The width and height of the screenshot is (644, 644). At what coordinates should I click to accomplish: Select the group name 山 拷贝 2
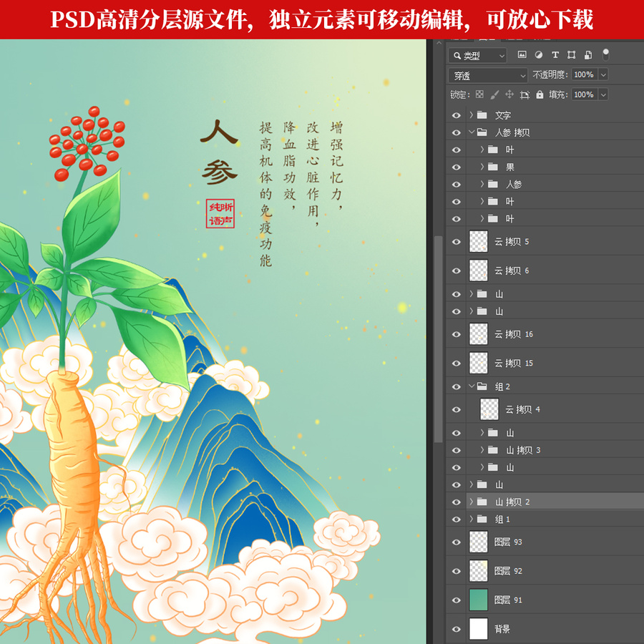point(512,502)
